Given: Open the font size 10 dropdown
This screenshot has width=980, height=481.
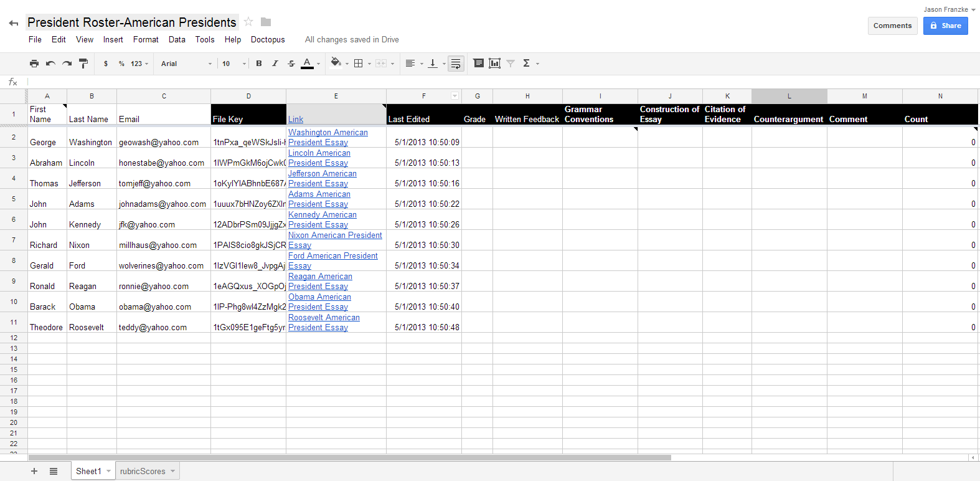Looking at the screenshot, I should tap(234, 64).
